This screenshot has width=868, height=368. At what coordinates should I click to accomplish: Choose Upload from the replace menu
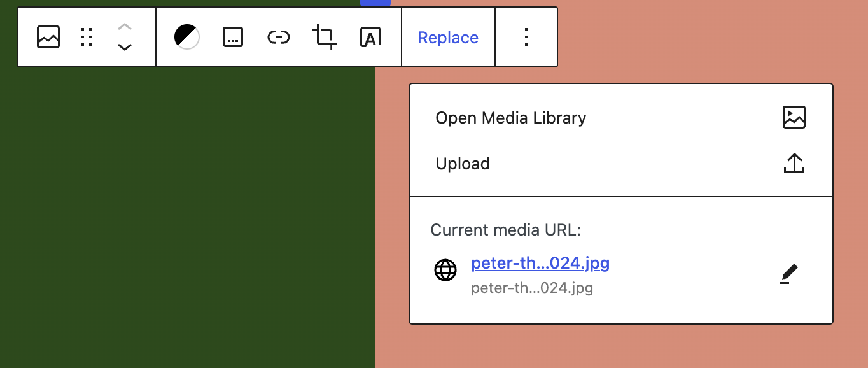click(463, 163)
